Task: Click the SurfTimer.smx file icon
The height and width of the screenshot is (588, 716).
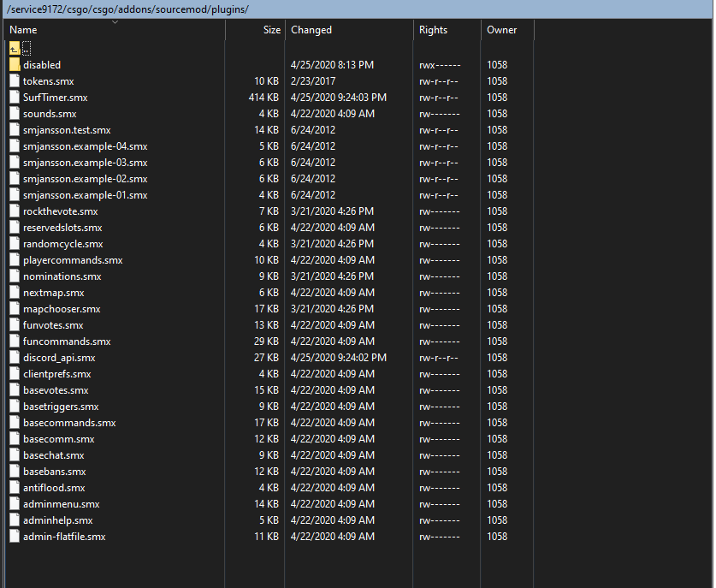Action: 14,97
